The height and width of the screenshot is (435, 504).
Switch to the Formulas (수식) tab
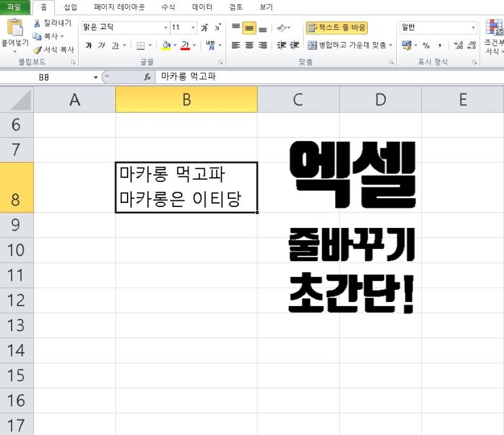168,7
